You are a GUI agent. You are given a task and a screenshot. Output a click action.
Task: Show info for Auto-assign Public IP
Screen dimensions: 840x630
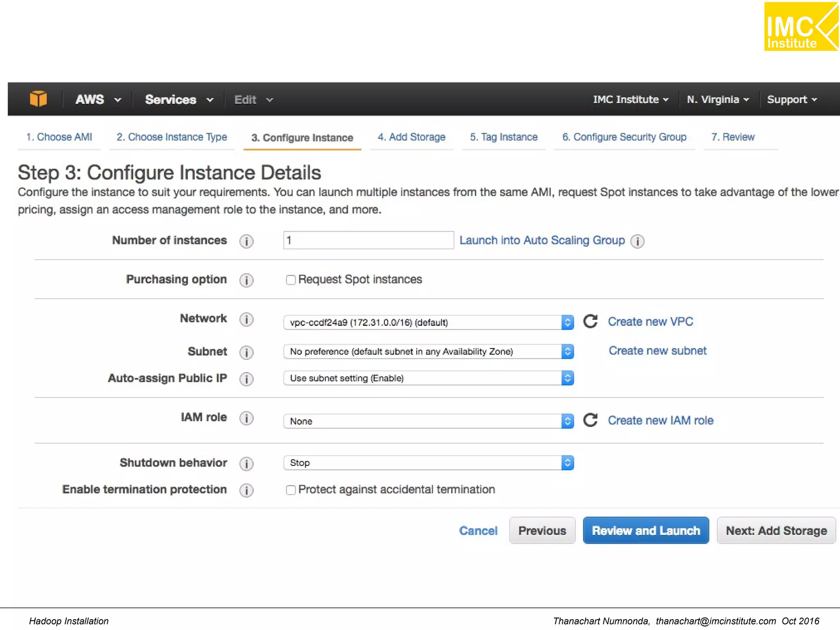pos(246,379)
